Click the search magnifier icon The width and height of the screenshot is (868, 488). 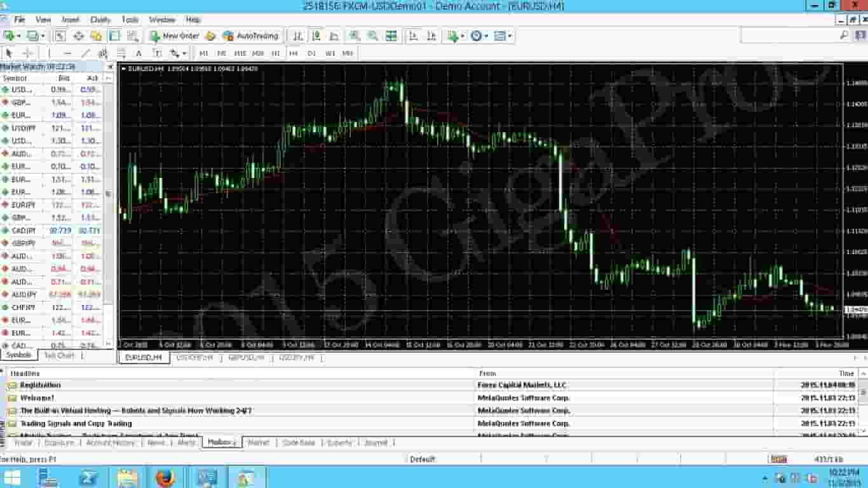[x=844, y=36]
